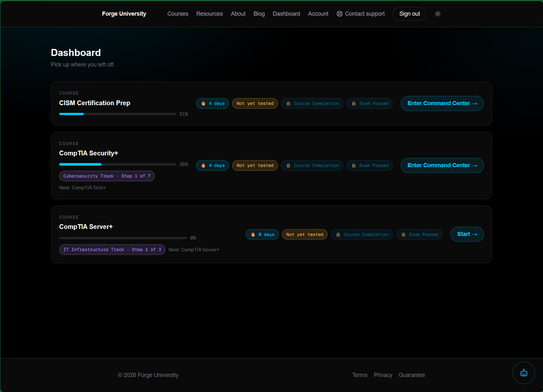This screenshot has width=543, height=392.
Task: Open the Guarantee footer link
Action: pos(412,375)
